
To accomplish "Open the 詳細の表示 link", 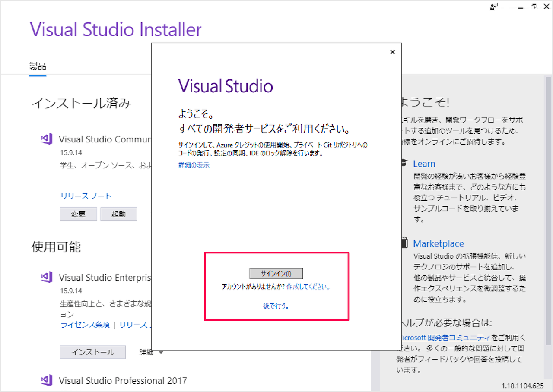I will 194,165.
